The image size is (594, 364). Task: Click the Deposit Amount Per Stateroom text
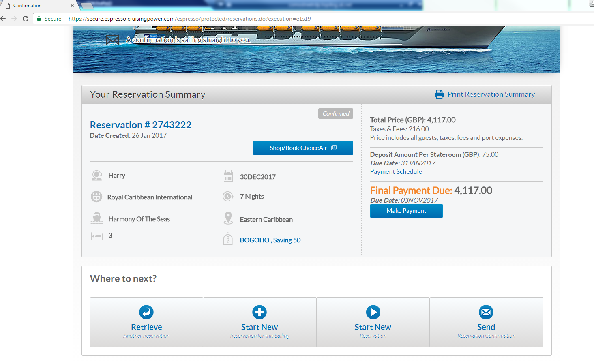pos(434,154)
